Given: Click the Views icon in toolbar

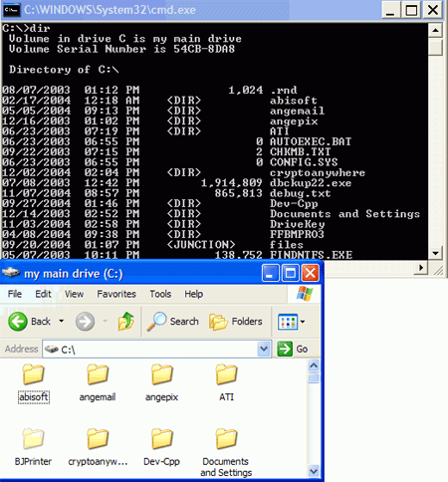Looking at the screenshot, I should 288,322.
